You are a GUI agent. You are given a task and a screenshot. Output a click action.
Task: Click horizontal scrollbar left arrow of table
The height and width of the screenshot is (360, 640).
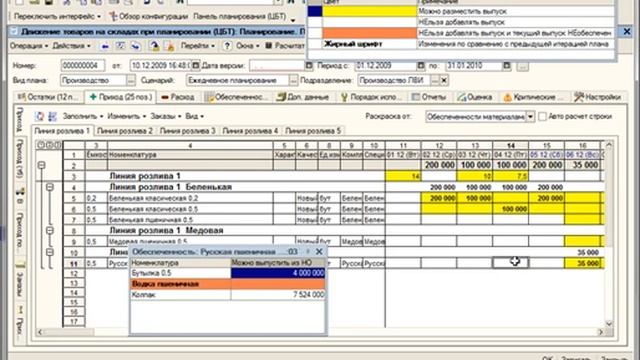(40, 332)
